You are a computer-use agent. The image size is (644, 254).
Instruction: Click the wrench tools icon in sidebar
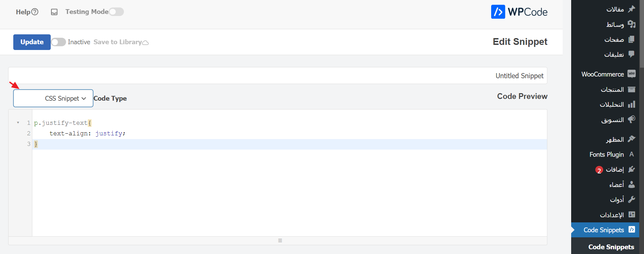(x=631, y=199)
